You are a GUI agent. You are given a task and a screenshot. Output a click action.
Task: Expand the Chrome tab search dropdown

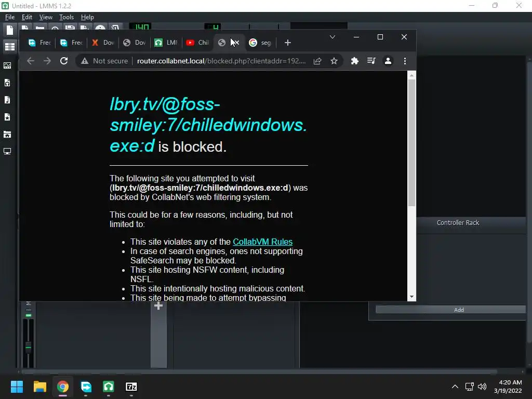pos(332,37)
